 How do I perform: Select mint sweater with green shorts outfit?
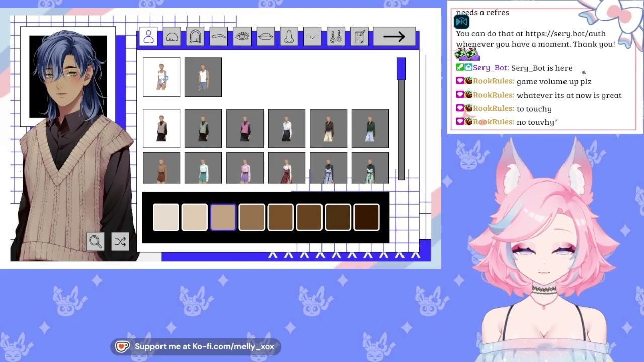click(x=203, y=168)
